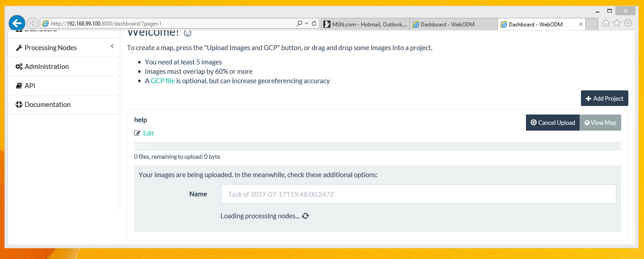
Task: Click the browser back arrow
Action: (17, 22)
